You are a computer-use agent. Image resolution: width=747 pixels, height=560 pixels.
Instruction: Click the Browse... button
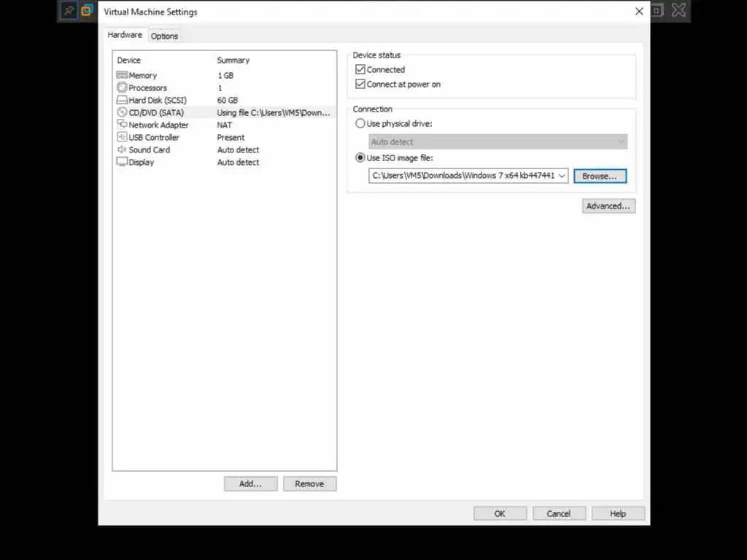pos(600,176)
